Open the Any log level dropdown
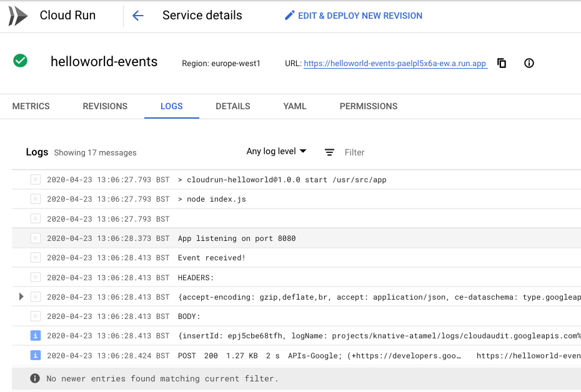This screenshot has height=392, width=581. [x=276, y=152]
